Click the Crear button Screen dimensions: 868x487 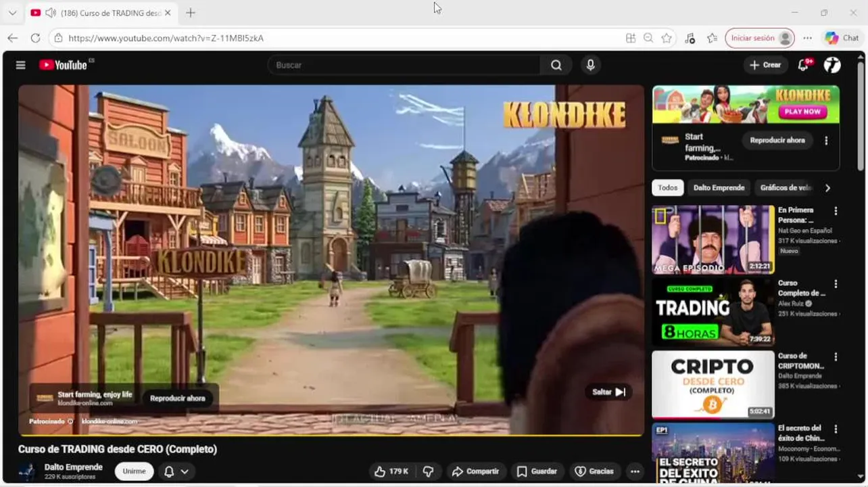point(765,65)
